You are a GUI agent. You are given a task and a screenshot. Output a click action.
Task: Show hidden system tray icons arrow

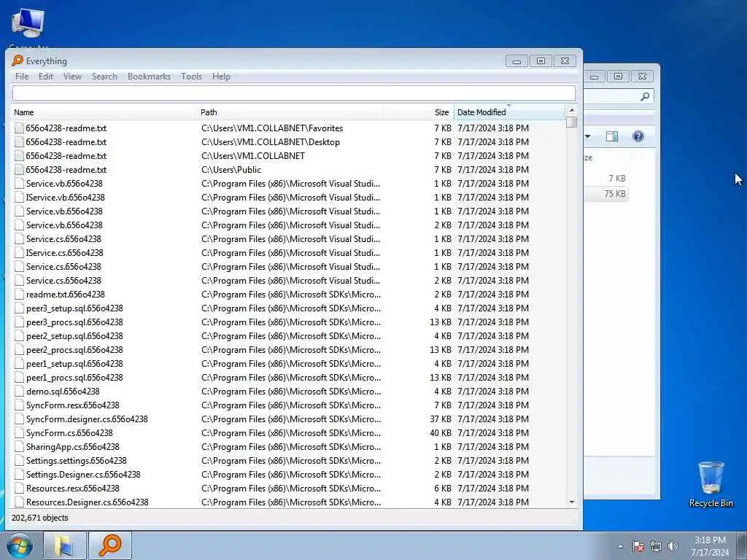(620, 546)
